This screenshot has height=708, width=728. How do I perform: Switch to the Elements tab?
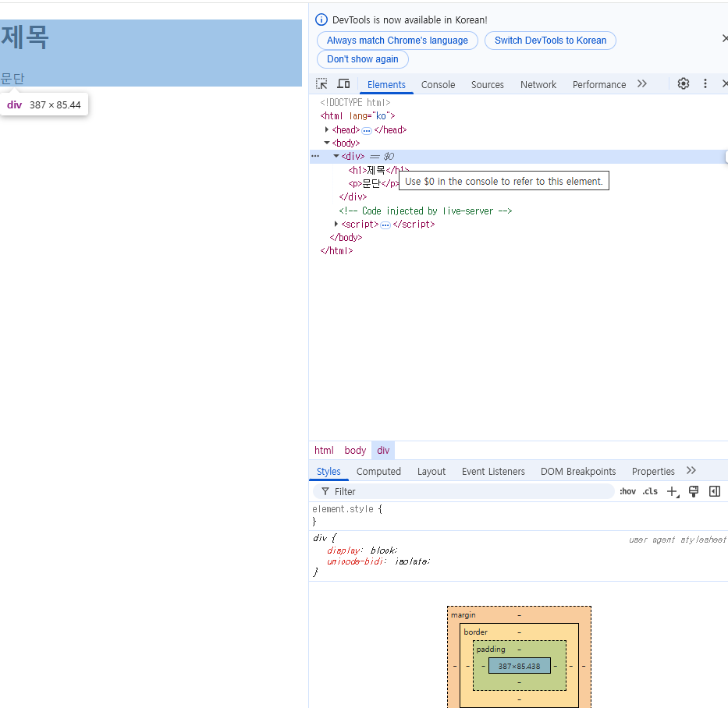pyautogui.click(x=386, y=84)
